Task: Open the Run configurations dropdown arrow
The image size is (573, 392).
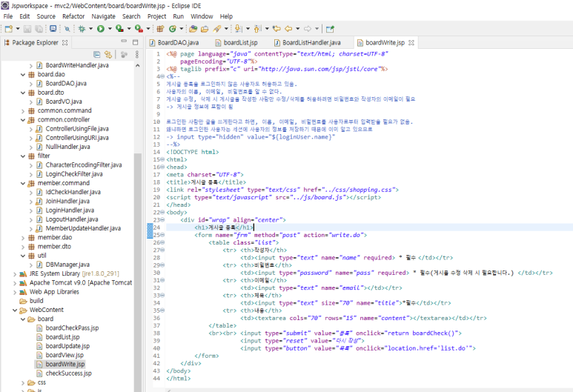Action: pos(109,28)
